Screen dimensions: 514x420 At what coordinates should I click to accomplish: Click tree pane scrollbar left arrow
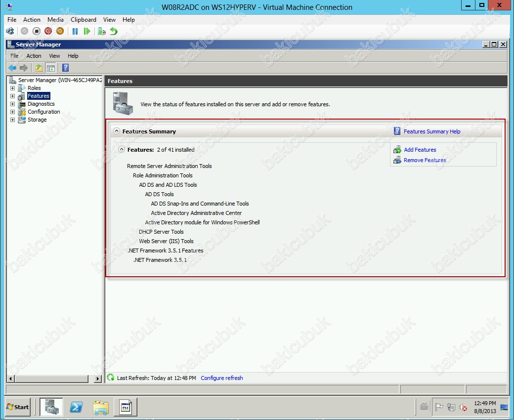(x=10, y=378)
